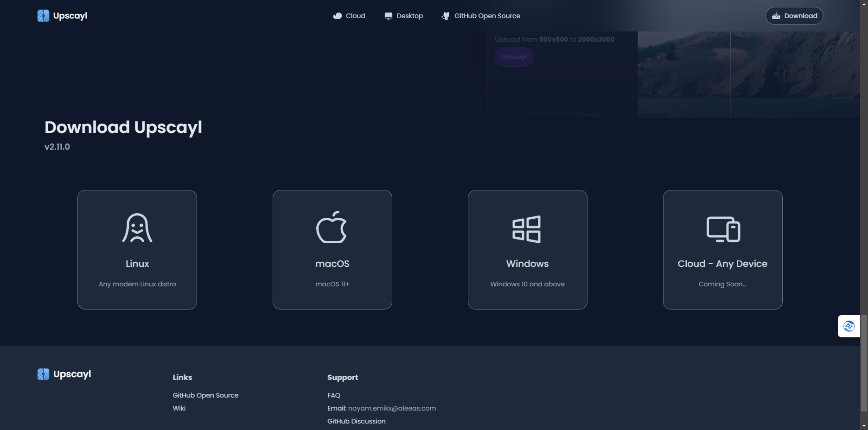This screenshot has width=868, height=430.
Task: Click the footer Upscayl logo icon
Action: (43, 374)
